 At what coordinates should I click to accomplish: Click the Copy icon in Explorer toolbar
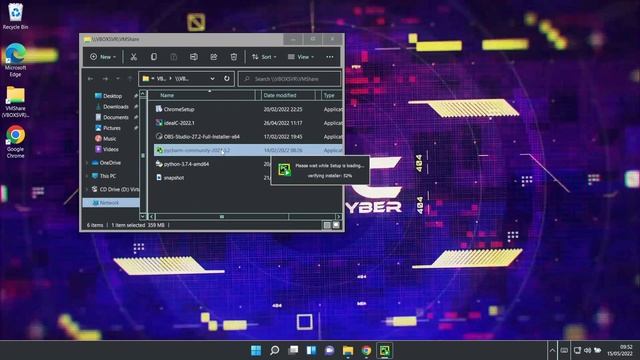[x=153, y=57]
